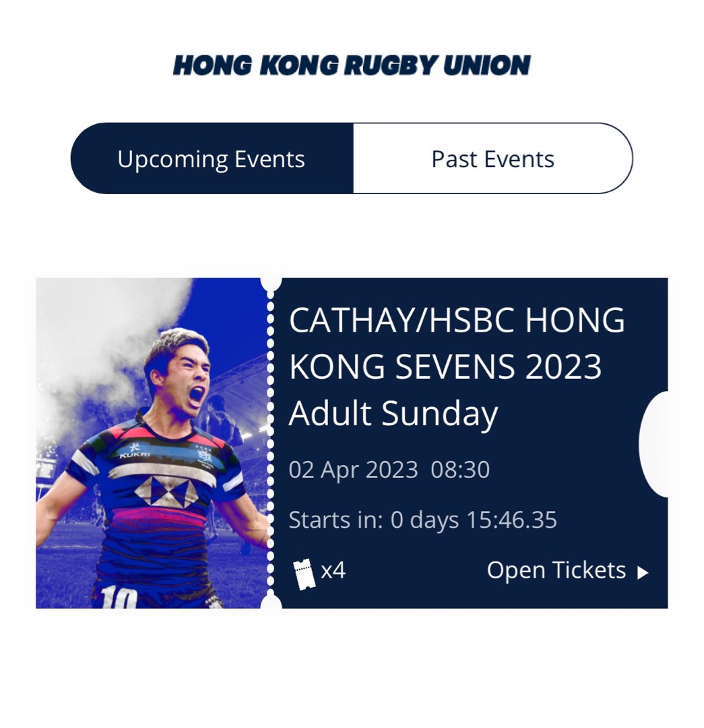This screenshot has width=704, height=728.
Task: Tap the rounded notch on the ticket edge
Action: [x=659, y=445]
